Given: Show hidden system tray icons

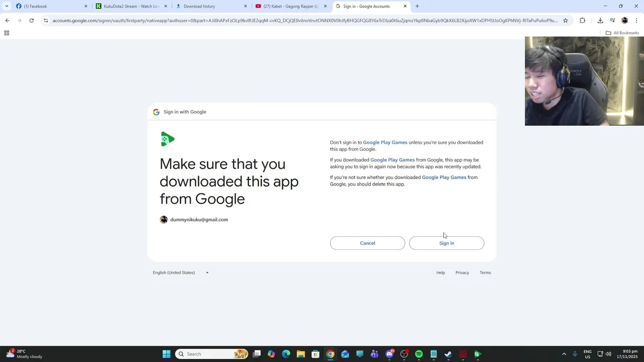Looking at the screenshot, I should [x=564, y=354].
